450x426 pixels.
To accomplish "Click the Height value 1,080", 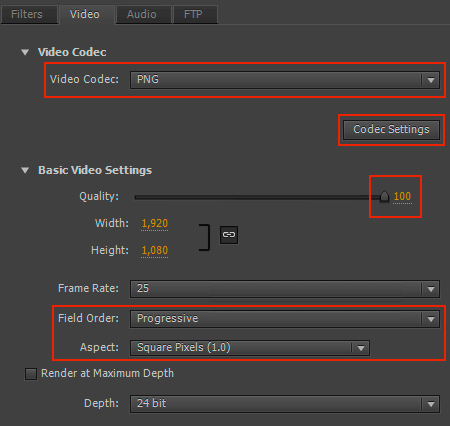I will [x=155, y=250].
